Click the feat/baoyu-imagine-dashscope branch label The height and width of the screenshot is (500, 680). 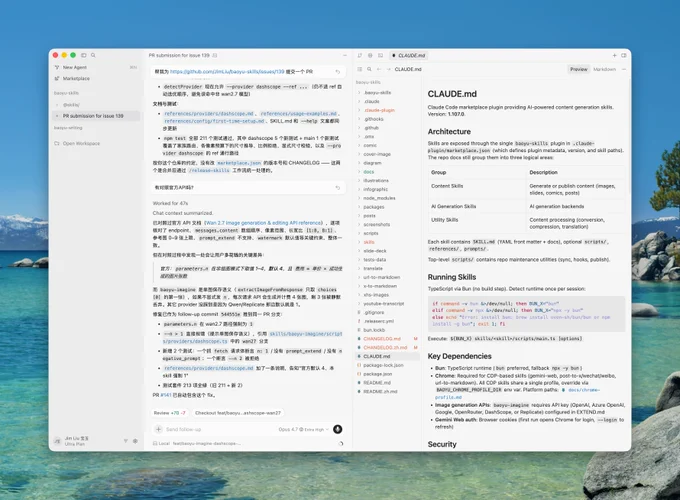coord(206,443)
